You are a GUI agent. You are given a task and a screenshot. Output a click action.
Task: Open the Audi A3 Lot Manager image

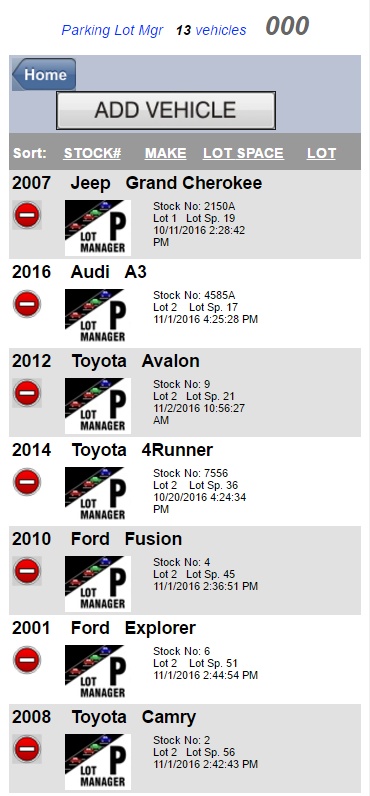point(98,317)
